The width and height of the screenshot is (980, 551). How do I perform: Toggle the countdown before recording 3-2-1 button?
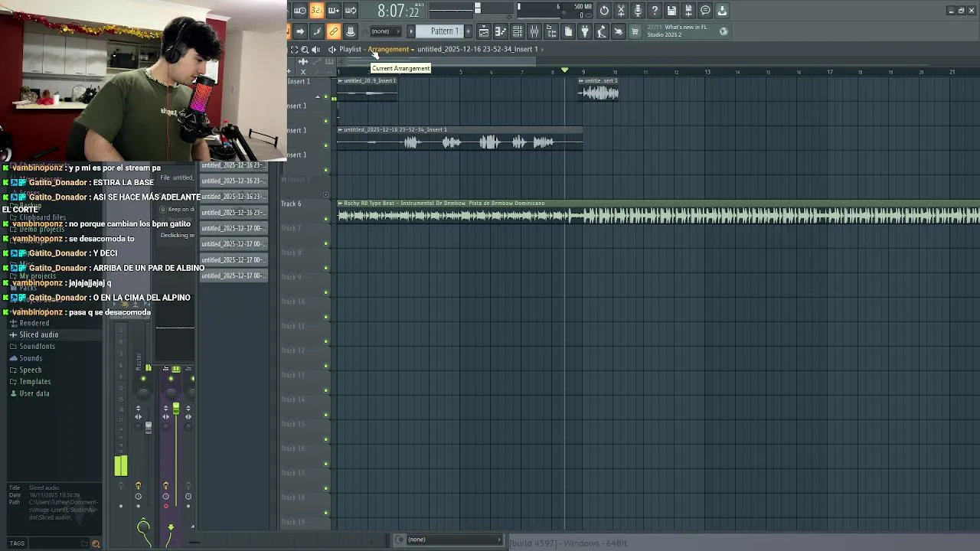(x=316, y=11)
